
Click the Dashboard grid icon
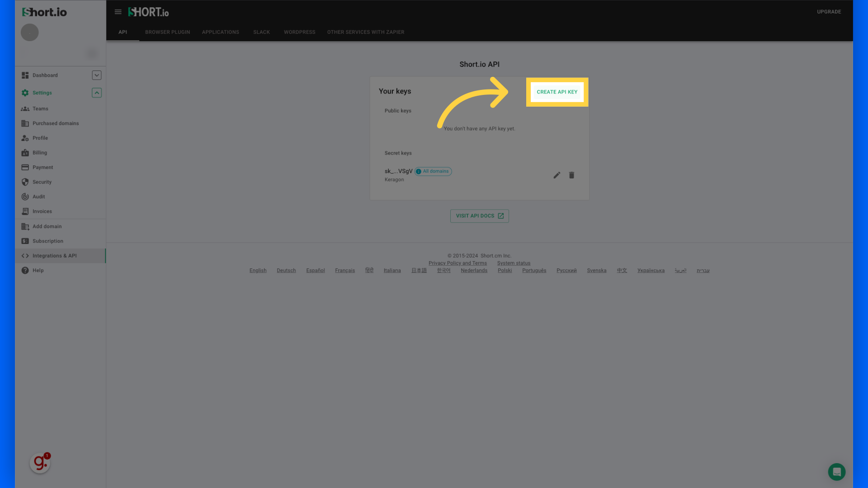point(25,75)
